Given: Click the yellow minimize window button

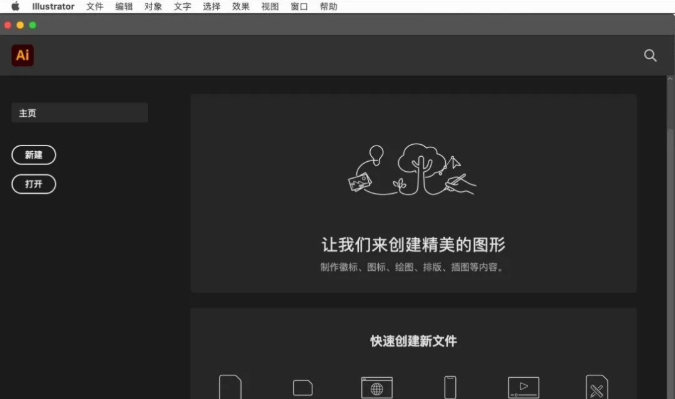Looking at the screenshot, I should (x=20, y=25).
